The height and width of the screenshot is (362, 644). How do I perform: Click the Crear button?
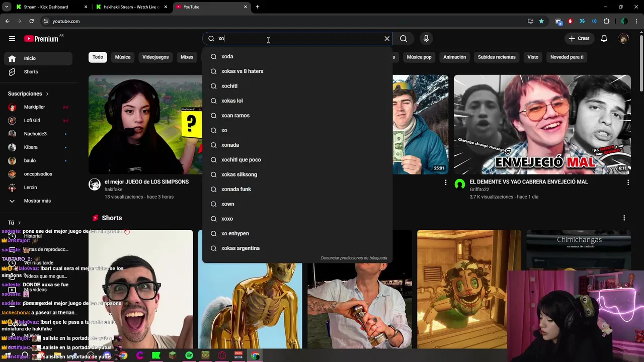579,38
